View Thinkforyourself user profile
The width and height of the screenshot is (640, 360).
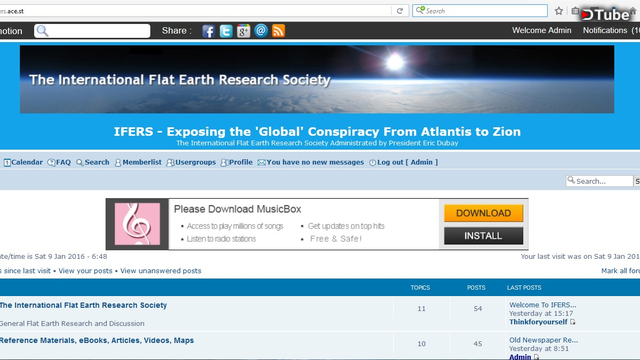[x=538, y=322]
